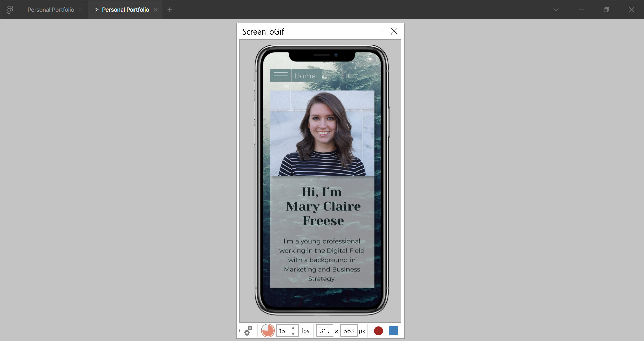The width and height of the screenshot is (644, 341).
Task: Switch to the first Personal Portfolio tab
Action: coord(51,10)
